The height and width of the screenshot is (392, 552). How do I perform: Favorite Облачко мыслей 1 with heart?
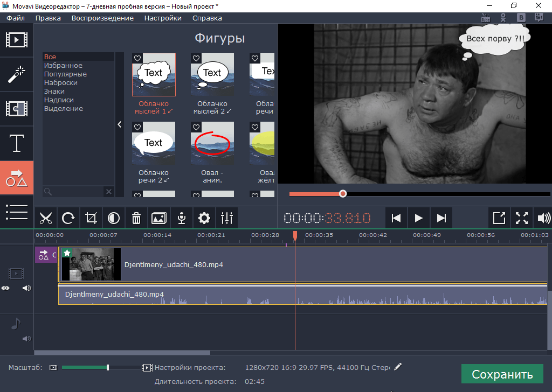[x=137, y=58]
